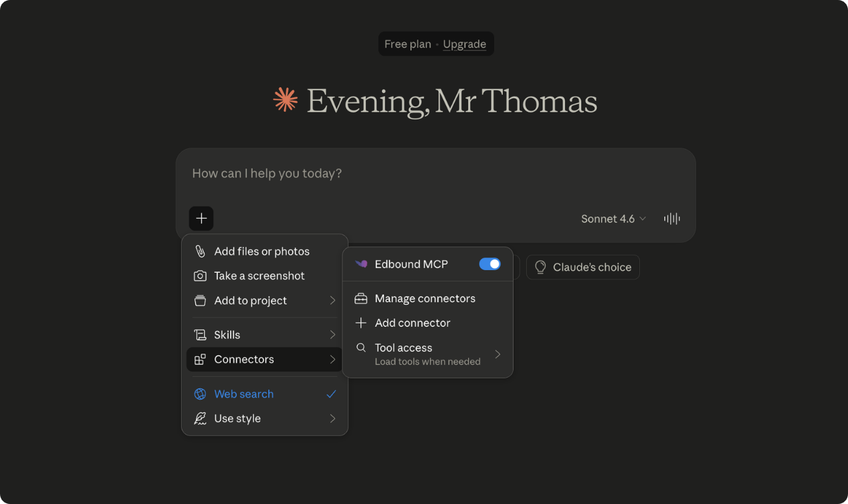Click the Web search checkmark
Image resolution: width=848 pixels, height=504 pixels.
[331, 394]
